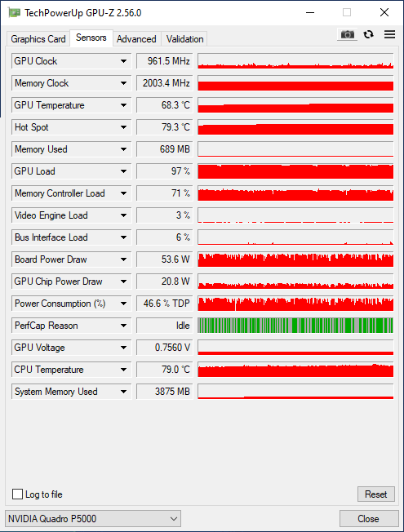Click the 97 % GPU Load value
Image resolution: width=404 pixels, height=532 pixels.
[x=165, y=171]
